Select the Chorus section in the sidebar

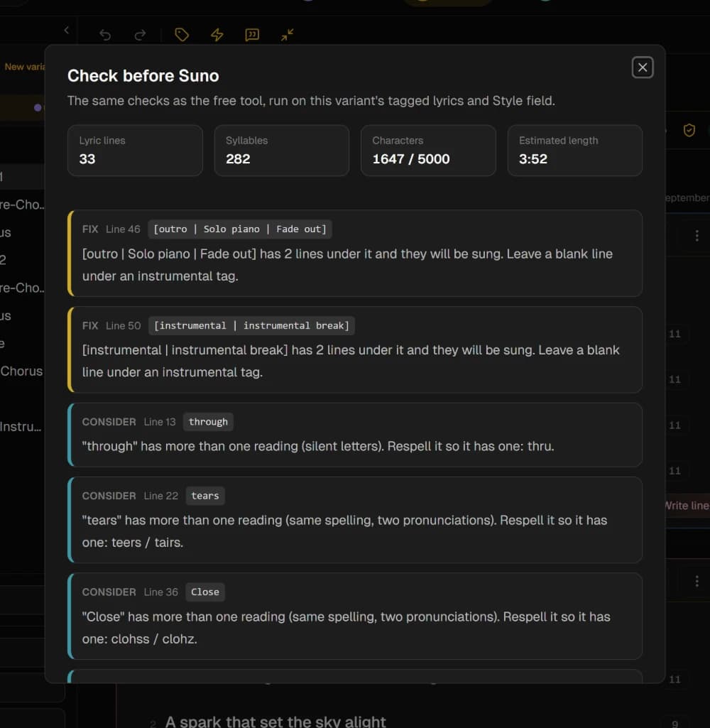point(21,371)
